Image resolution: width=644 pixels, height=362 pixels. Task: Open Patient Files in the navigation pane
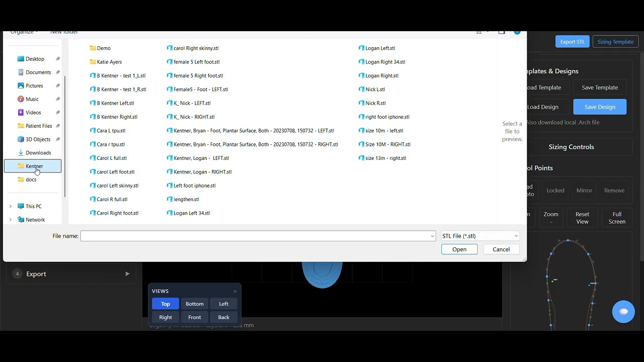point(39,126)
